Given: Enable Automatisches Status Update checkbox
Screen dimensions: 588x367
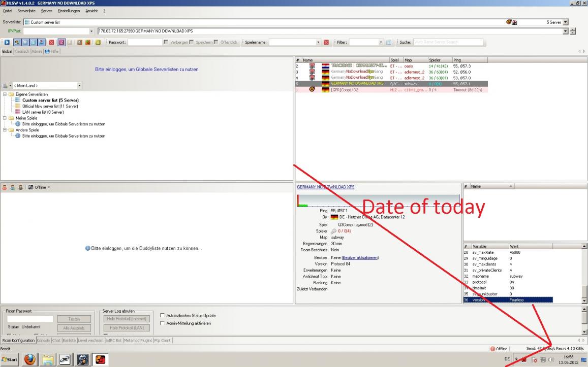Looking at the screenshot, I should click(162, 316).
